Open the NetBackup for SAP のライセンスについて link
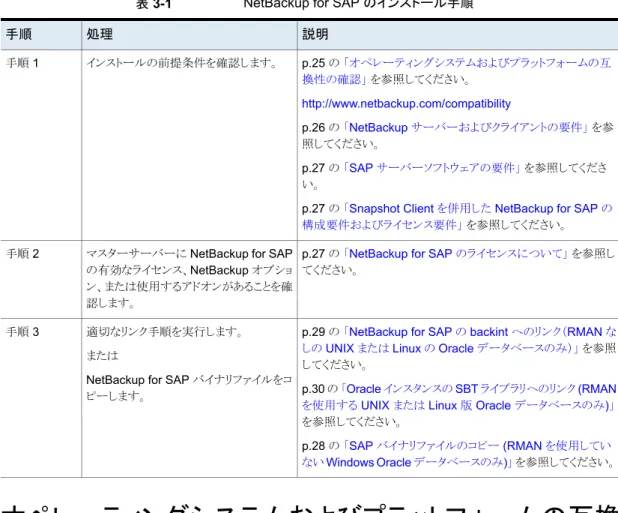618x513 pixels. (x=456, y=253)
